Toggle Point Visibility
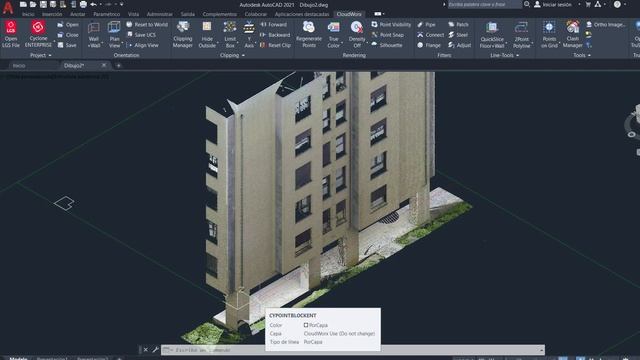Screen dimensions: 640x360 (x=391, y=24)
